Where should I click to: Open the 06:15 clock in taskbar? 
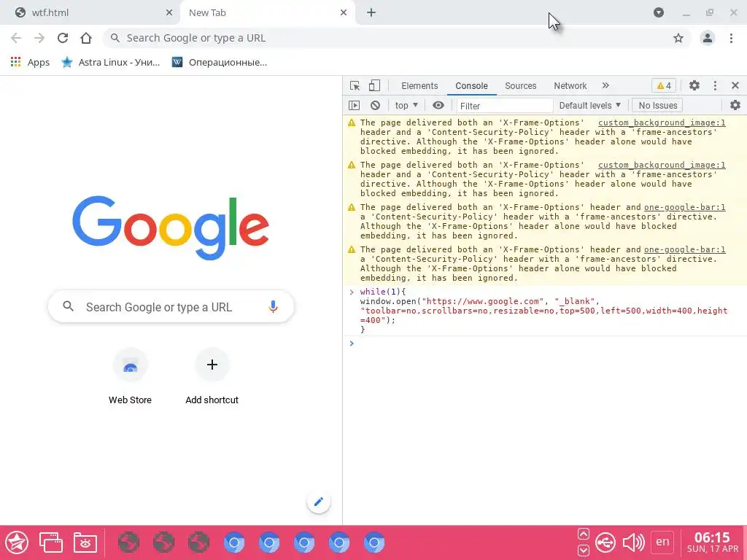pyautogui.click(x=712, y=542)
